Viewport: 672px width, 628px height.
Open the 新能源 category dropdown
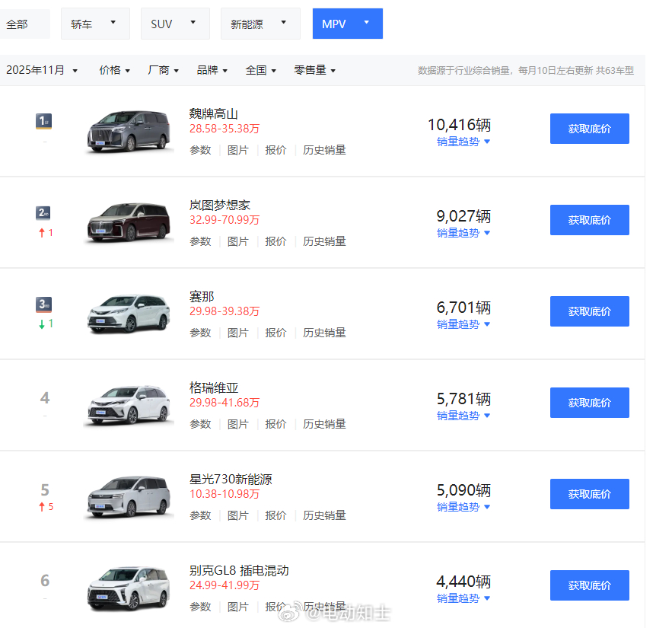coord(260,24)
